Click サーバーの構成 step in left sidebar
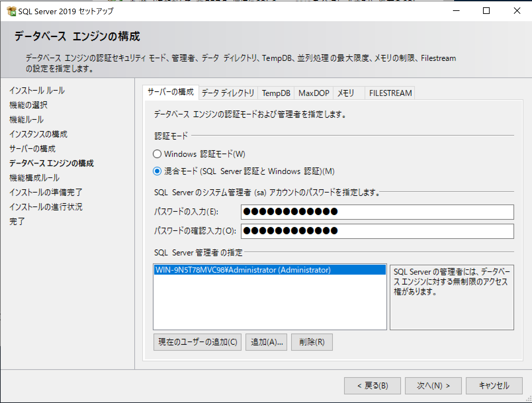 pyautogui.click(x=32, y=149)
